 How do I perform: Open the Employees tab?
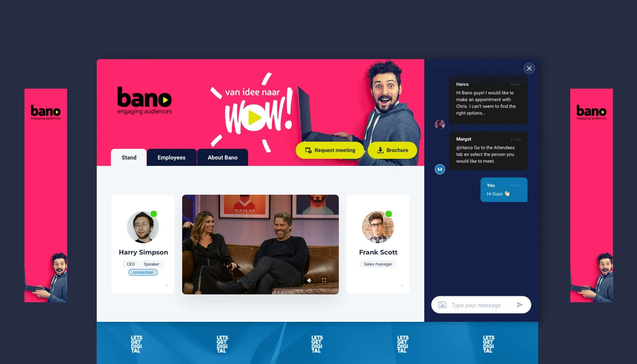point(172,157)
